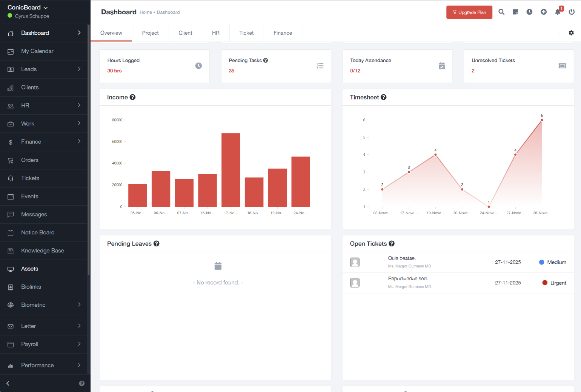Click the 24-No income bar
Viewport: 581px width, 392px height.
pyautogui.click(x=301, y=181)
